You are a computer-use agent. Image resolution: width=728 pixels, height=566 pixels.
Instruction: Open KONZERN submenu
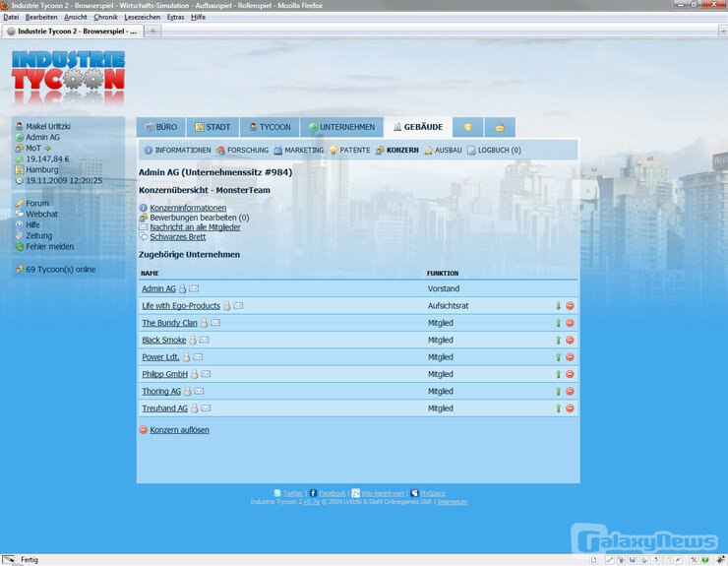point(397,150)
